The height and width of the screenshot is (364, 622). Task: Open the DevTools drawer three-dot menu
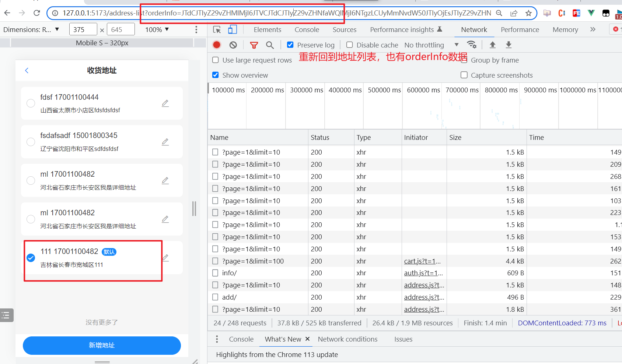pos(217,339)
